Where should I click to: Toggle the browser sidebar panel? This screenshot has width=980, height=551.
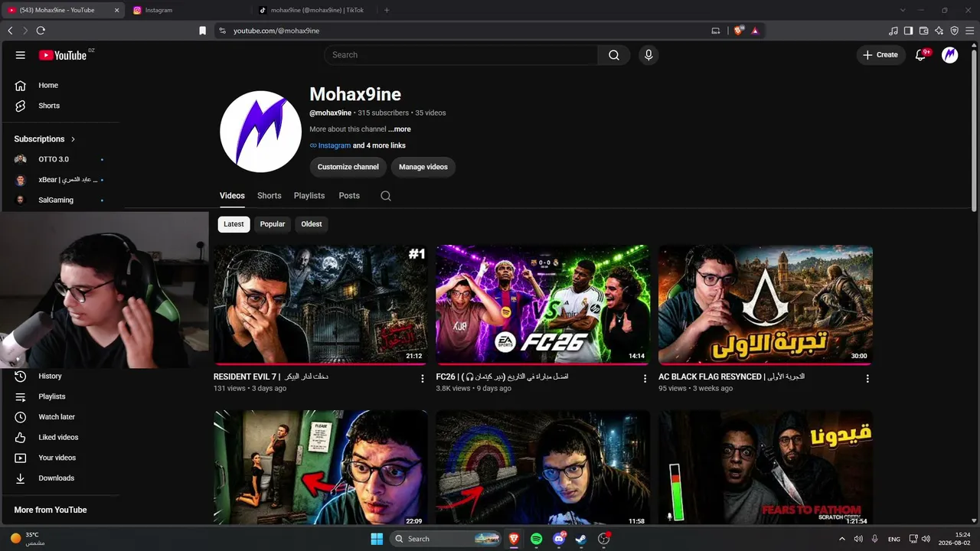coord(908,31)
